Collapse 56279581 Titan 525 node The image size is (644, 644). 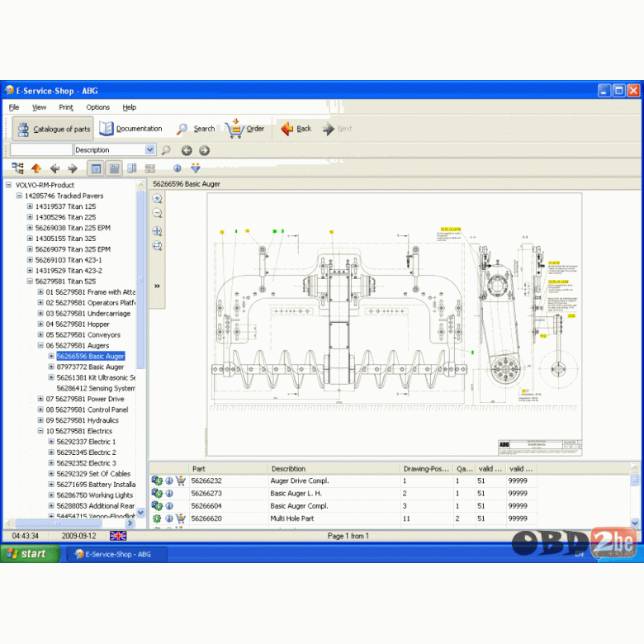pos(30,281)
